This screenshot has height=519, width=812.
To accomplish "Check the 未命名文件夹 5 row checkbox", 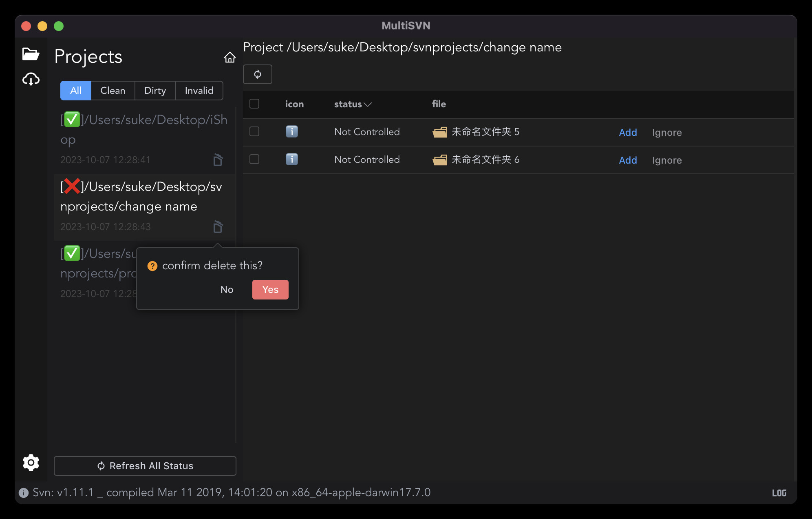I will tap(254, 131).
